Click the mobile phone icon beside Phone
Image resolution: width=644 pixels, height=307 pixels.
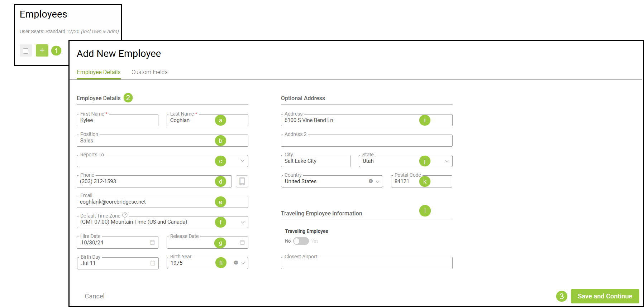242,181
